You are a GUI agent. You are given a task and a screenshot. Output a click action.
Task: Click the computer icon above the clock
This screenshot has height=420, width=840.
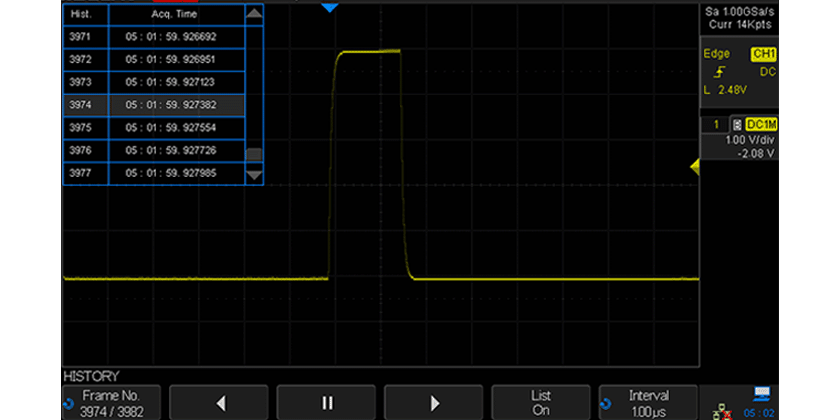[761, 392]
